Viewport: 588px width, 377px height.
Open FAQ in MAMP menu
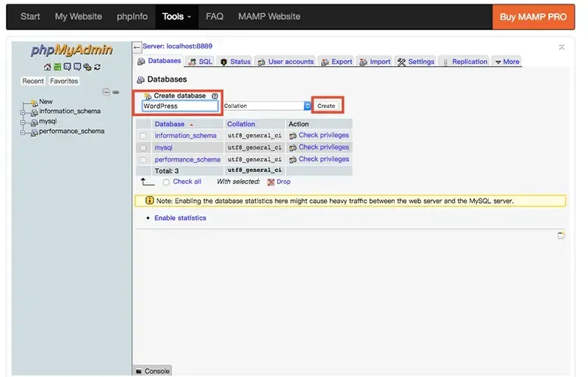215,16
